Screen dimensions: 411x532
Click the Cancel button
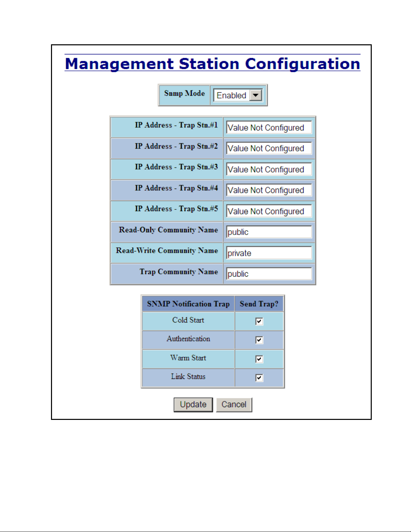[234, 404]
